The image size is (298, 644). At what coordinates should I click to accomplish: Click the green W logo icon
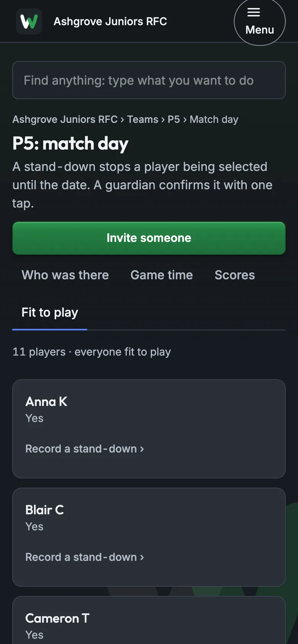point(29,21)
